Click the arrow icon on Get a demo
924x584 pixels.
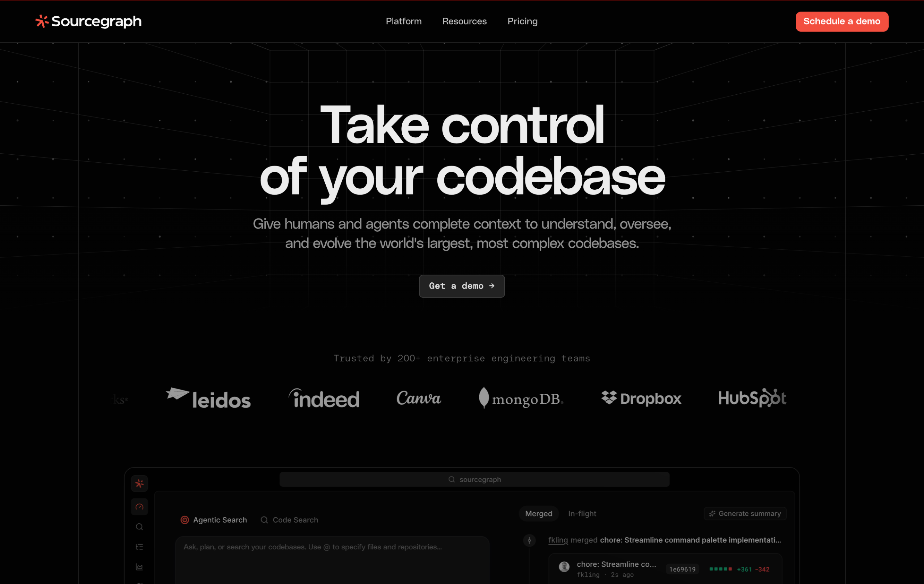492,286
